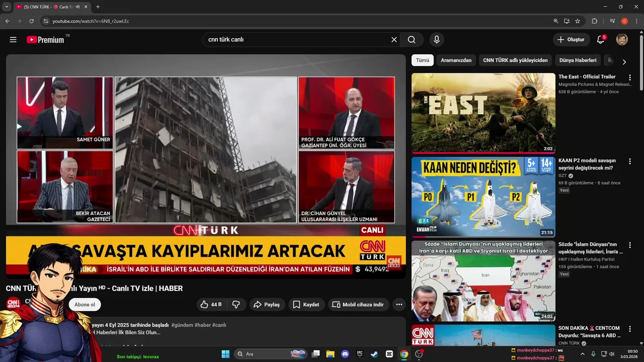This screenshot has width=644, height=362.
Task: Open the YouTube account avatar menu
Action: (x=622, y=40)
